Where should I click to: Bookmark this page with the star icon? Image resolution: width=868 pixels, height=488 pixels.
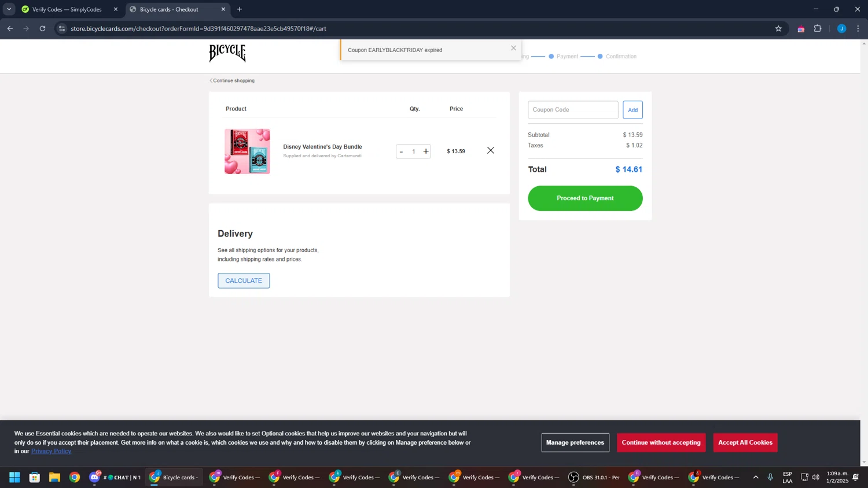[x=778, y=28]
